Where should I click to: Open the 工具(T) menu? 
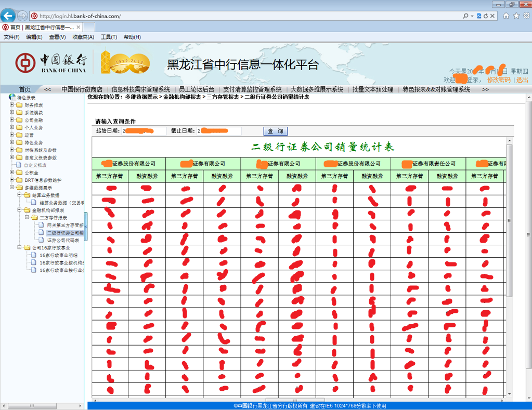coord(109,37)
